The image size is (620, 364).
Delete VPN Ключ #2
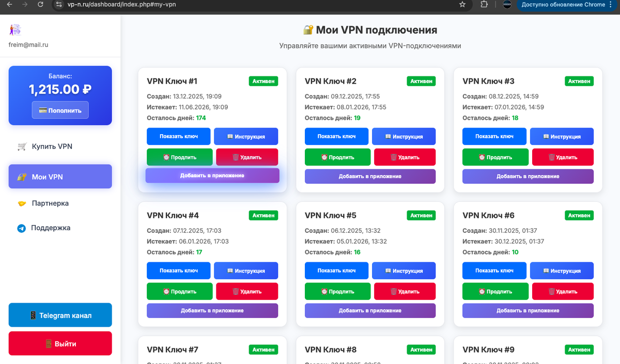point(405,157)
